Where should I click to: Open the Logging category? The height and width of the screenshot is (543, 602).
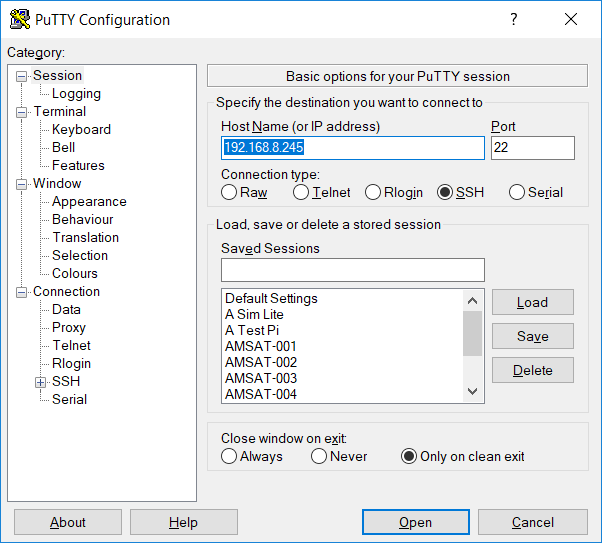pos(76,94)
